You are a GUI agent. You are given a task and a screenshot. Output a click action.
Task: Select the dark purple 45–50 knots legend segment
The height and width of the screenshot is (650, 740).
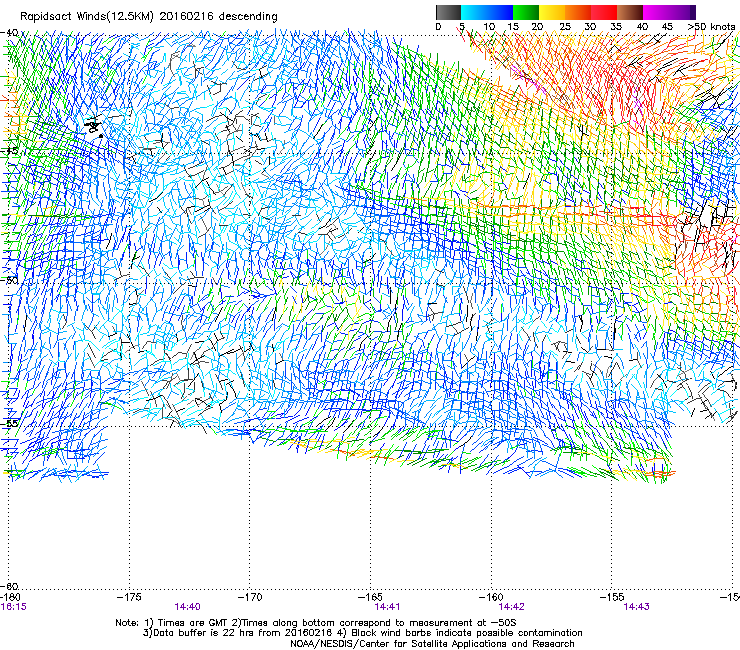pyautogui.click(x=682, y=12)
